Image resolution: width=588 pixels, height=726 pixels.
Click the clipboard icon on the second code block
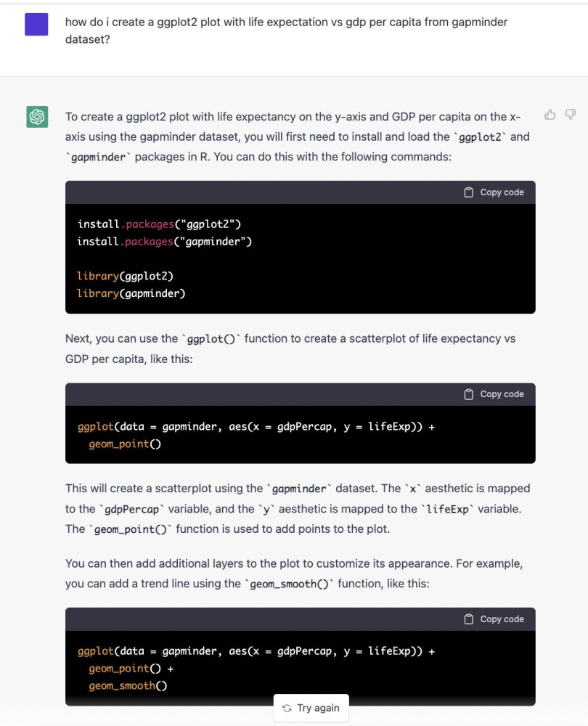467,394
